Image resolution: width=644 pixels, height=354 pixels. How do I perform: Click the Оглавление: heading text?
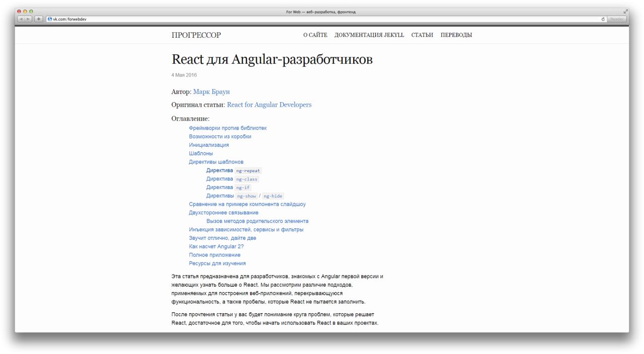coord(191,119)
